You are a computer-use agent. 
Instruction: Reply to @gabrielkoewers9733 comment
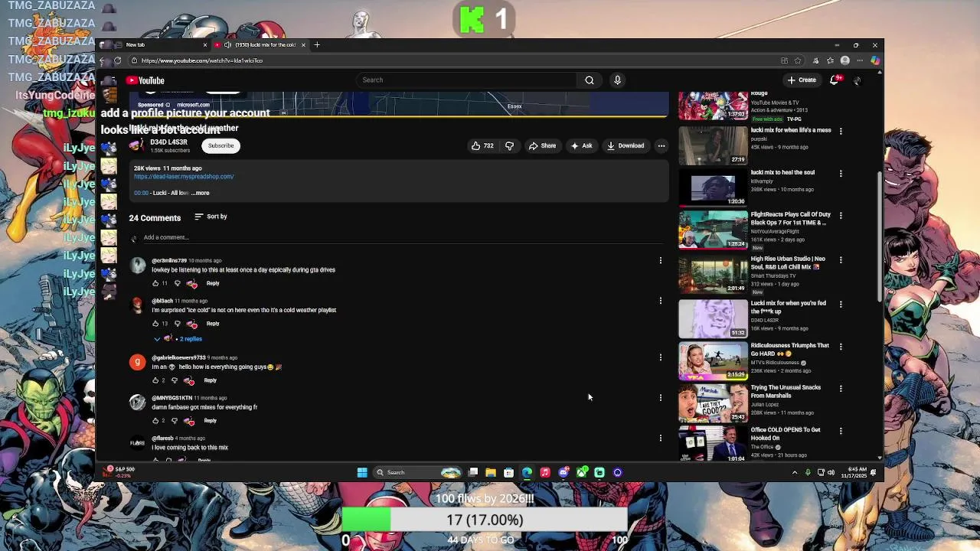210,380
